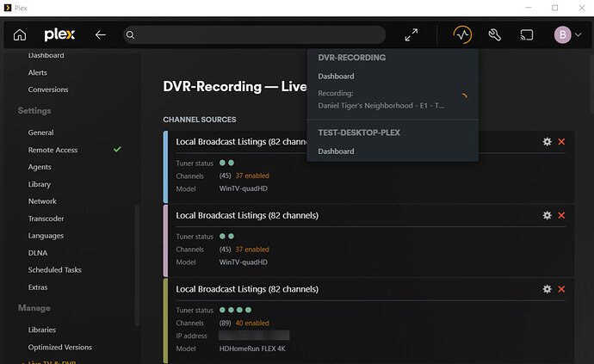Screen dimensions: 594x364
Task: Select DVR-RECORDING server header in popup
Action: click(351, 58)
